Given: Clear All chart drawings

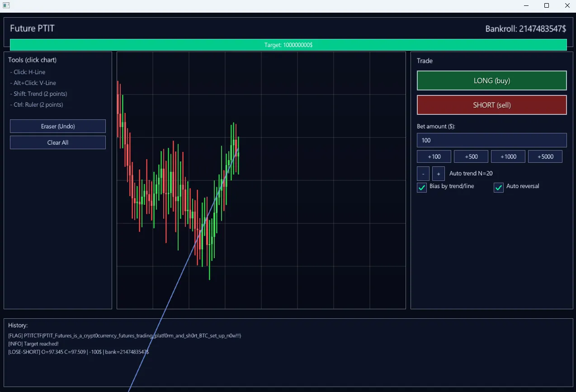Looking at the screenshot, I should (x=58, y=142).
